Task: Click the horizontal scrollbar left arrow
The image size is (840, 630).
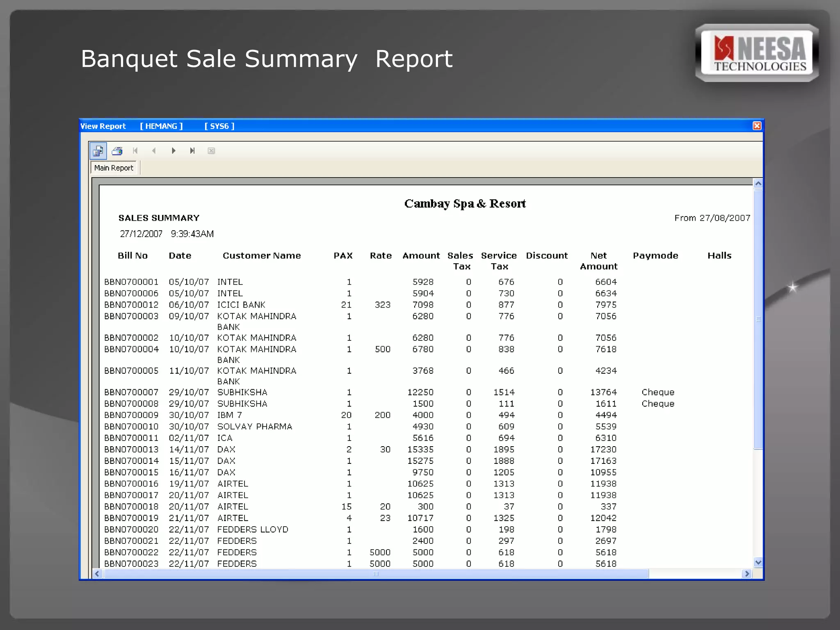Action: (x=97, y=574)
